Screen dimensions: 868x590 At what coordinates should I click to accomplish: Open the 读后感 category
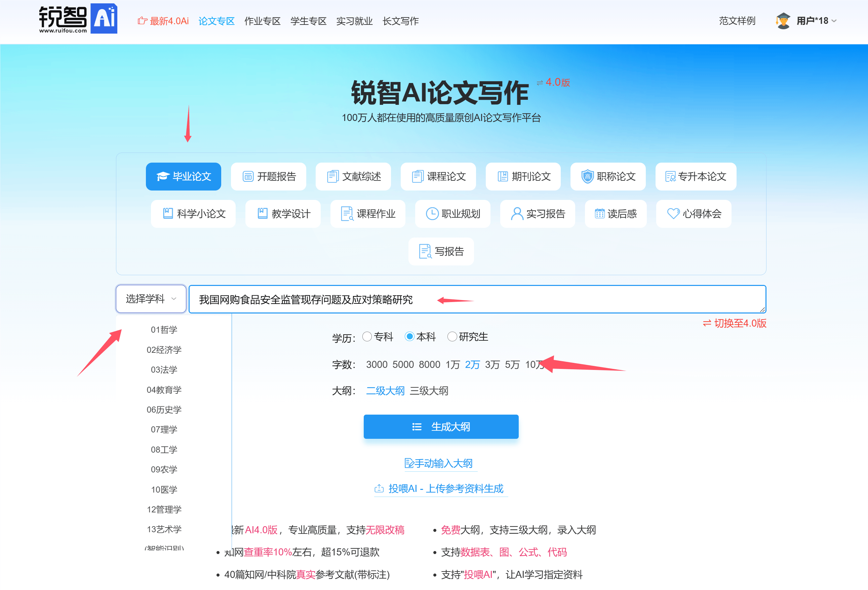click(616, 214)
